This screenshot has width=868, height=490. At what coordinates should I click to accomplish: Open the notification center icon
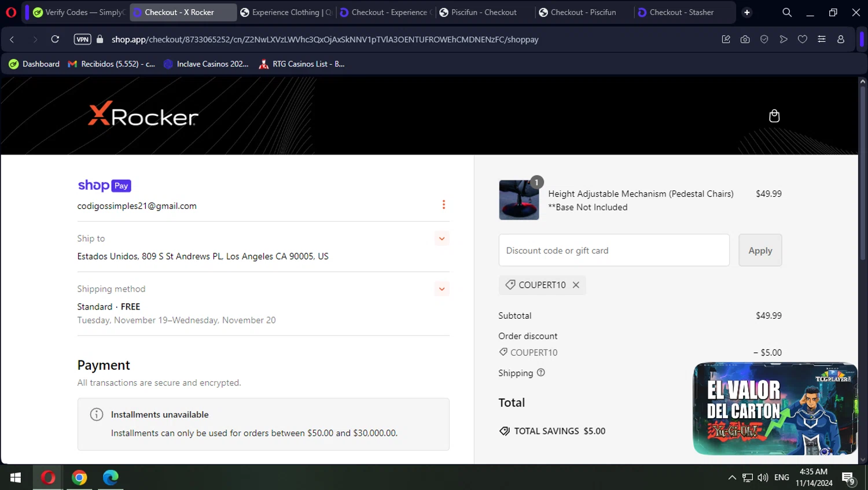(848, 478)
